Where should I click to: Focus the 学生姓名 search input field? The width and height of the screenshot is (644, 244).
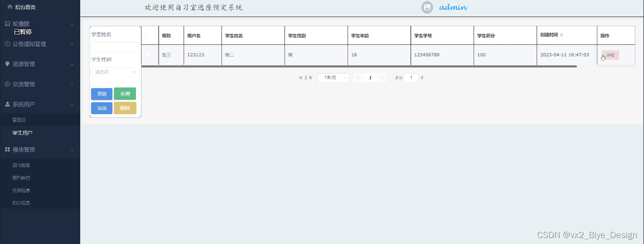click(x=115, y=46)
